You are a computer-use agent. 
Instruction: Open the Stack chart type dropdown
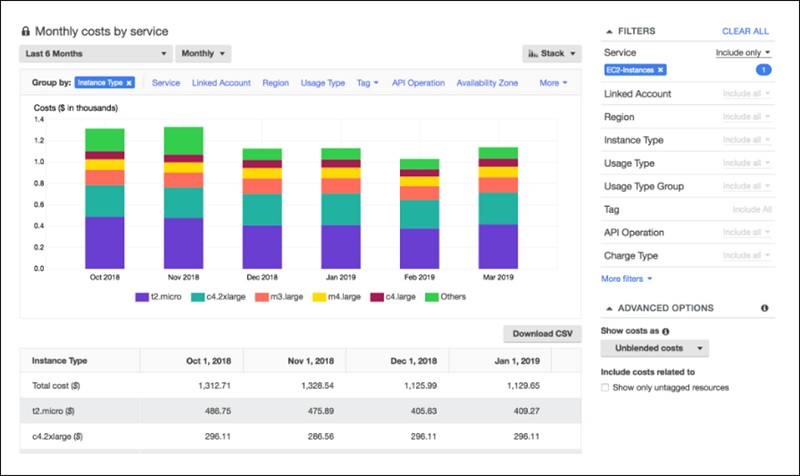pos(551,53)
